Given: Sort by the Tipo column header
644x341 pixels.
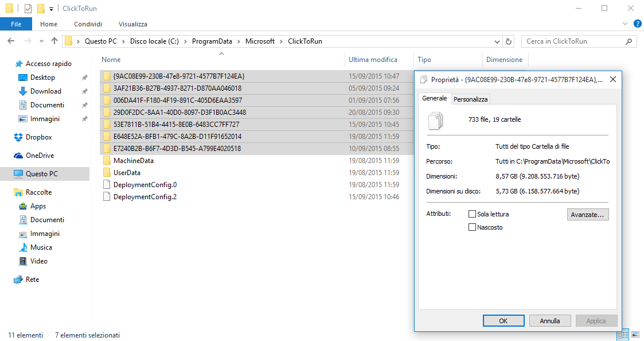Looking at the screenshot, I should 424,60.
